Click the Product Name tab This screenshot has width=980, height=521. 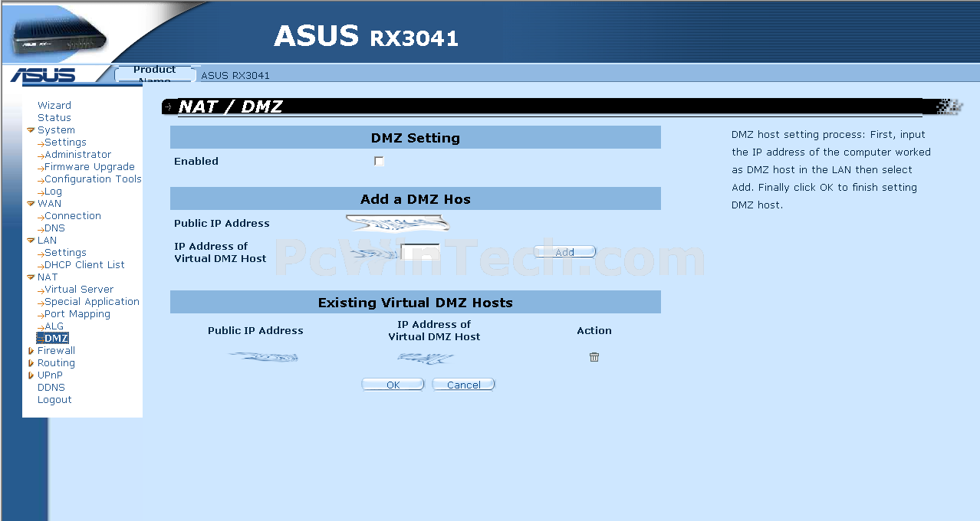(154, 74)
